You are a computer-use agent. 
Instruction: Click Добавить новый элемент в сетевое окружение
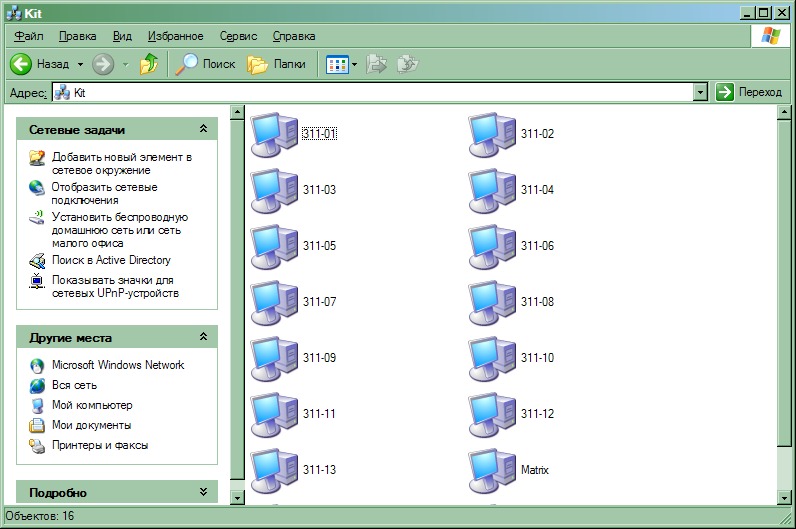122,163
